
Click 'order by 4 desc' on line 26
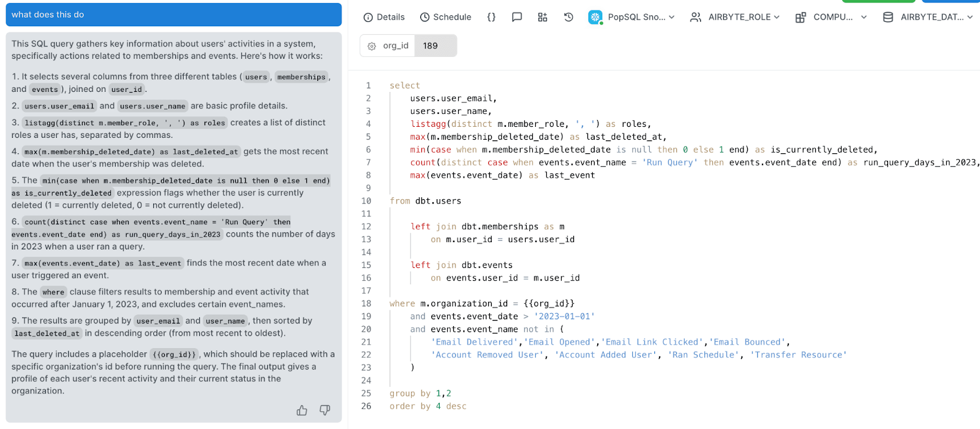coord(428,407)
